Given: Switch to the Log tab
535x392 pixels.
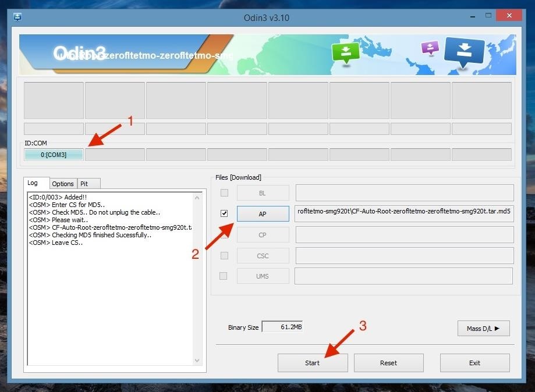Looking at the screenshot, I should pos(37,183).
